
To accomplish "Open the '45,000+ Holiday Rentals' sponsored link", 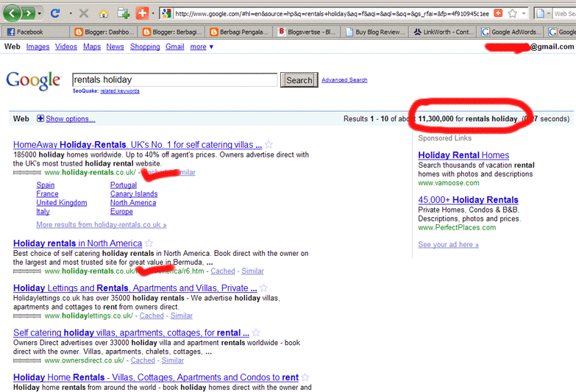I will point(468,199).
